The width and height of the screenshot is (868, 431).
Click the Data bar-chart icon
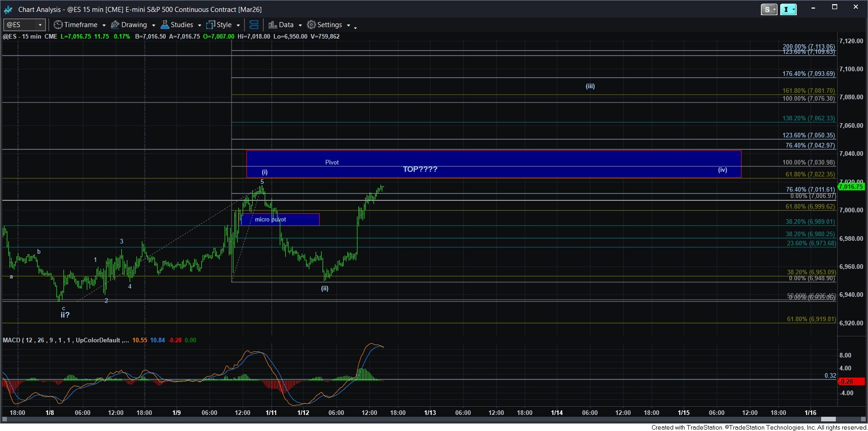(272, 25)
